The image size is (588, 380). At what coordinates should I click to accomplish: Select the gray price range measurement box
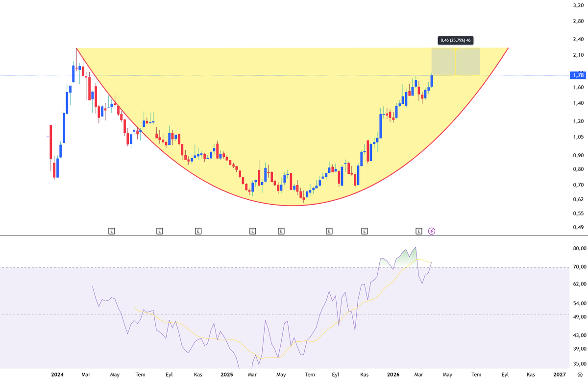(455, 62)
